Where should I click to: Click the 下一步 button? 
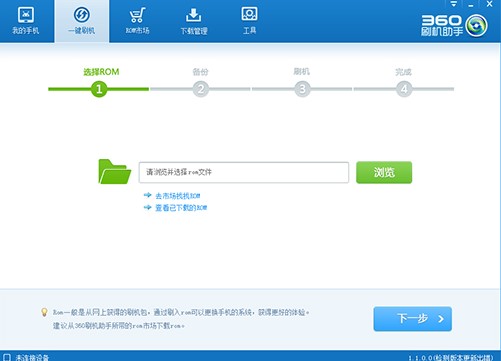tap(413, 319)
